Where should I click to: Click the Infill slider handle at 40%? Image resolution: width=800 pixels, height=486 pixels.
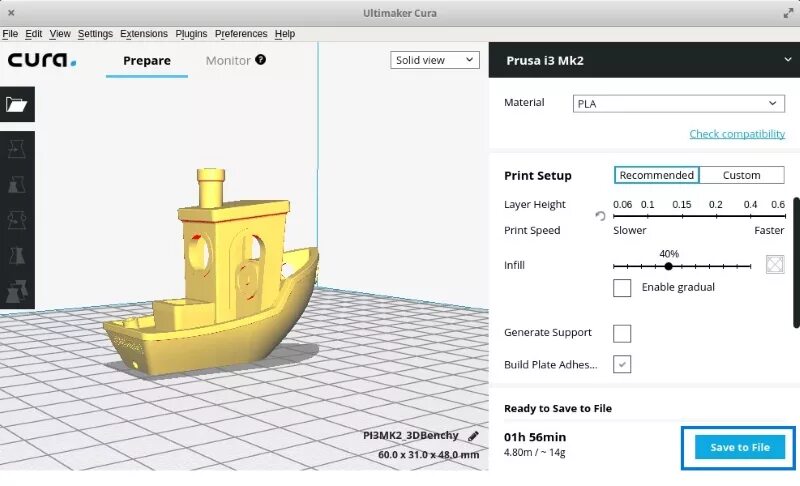(x=668, y=266)
